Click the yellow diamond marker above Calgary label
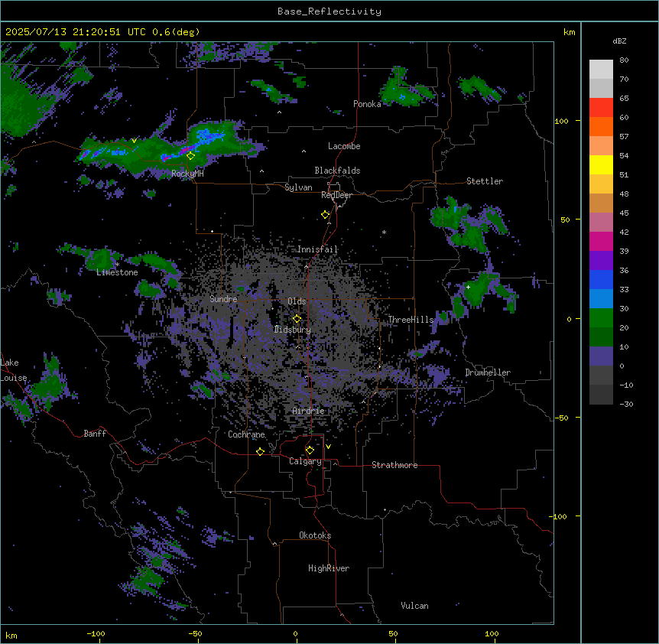659x644 pixels. [x=310, y=450]
